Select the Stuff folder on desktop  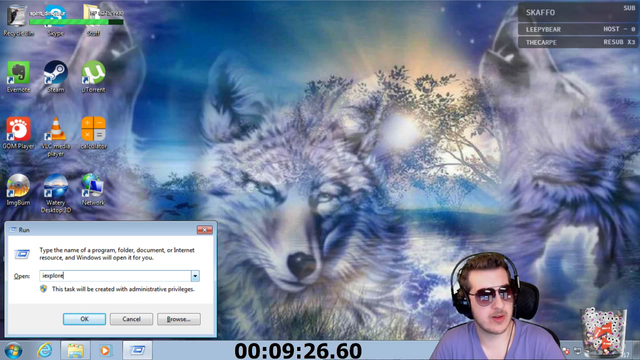point(93,20)
